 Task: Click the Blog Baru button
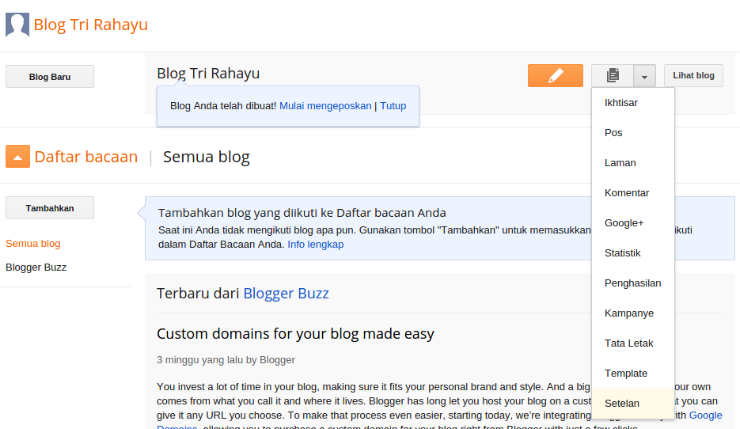50,76
